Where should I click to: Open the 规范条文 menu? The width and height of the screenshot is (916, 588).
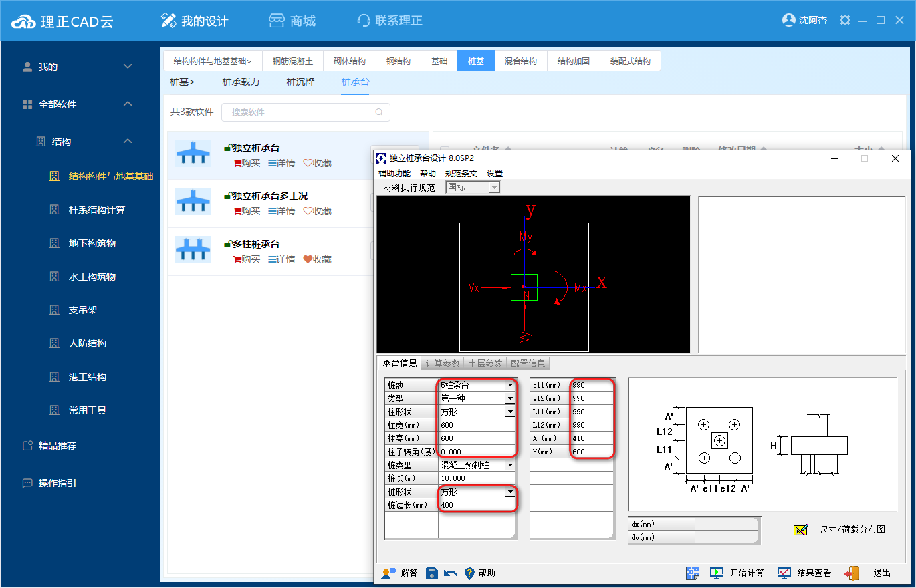[x=461, y=174]
